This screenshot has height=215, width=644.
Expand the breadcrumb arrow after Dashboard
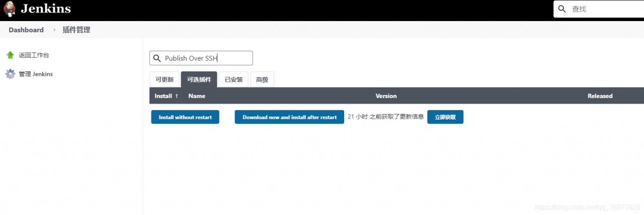(54, 30)
